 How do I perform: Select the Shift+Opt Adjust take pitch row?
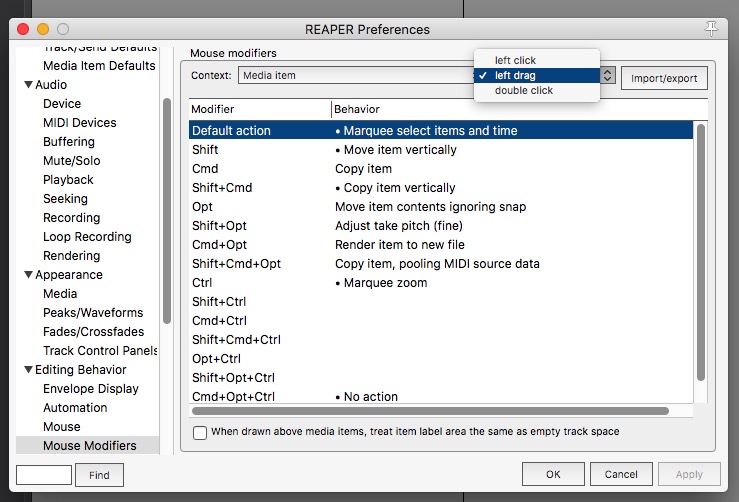tap(441, 226)
